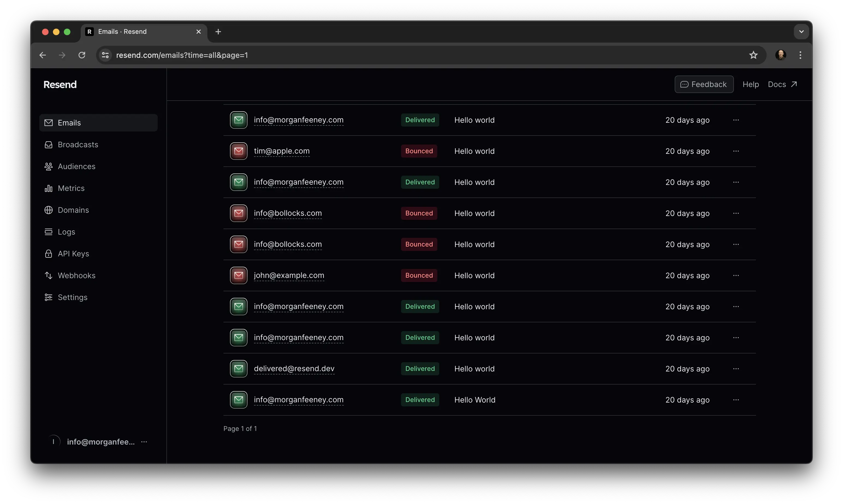Open three-dot menu for john@example.com row

(x=736, y=275)
